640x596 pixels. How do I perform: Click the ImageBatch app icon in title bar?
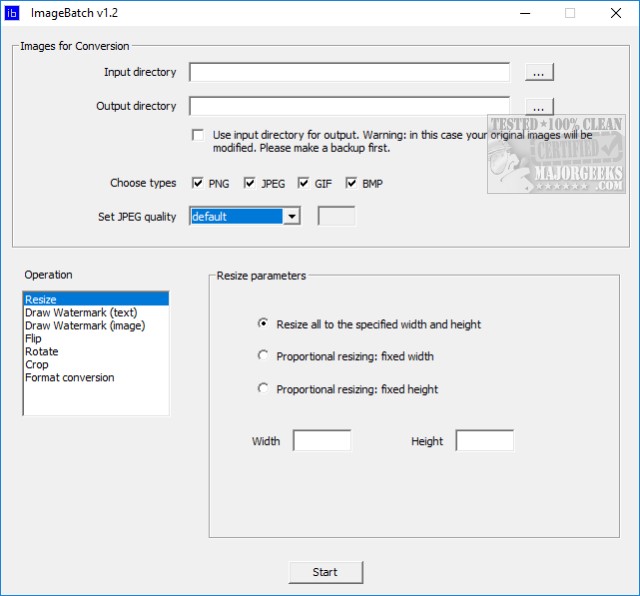point(11,13)
